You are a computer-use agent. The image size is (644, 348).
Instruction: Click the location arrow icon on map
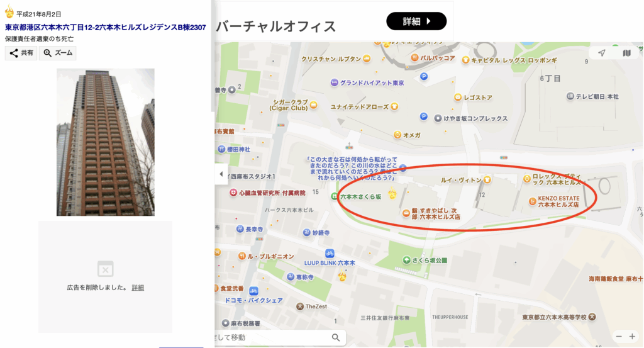point(602,53)
